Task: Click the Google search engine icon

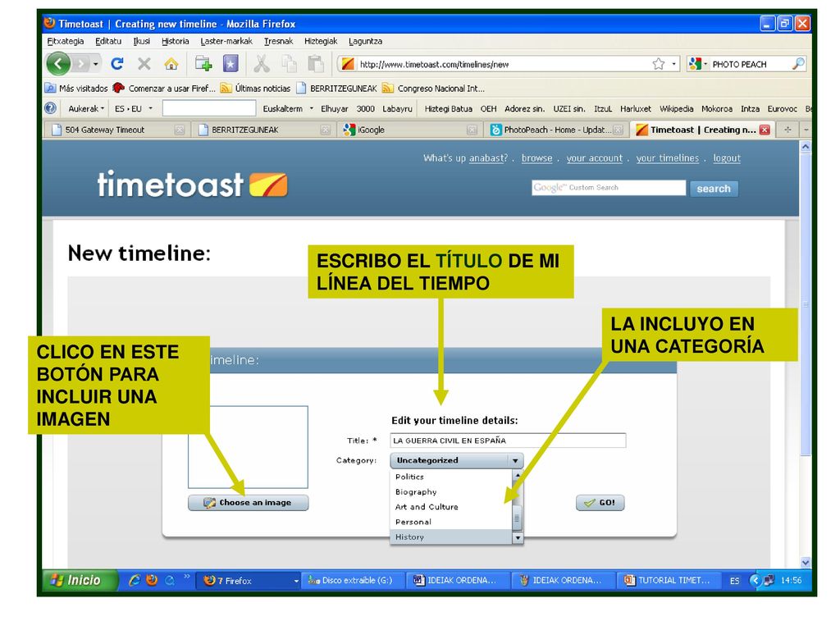Action: (x=696, y=64)
